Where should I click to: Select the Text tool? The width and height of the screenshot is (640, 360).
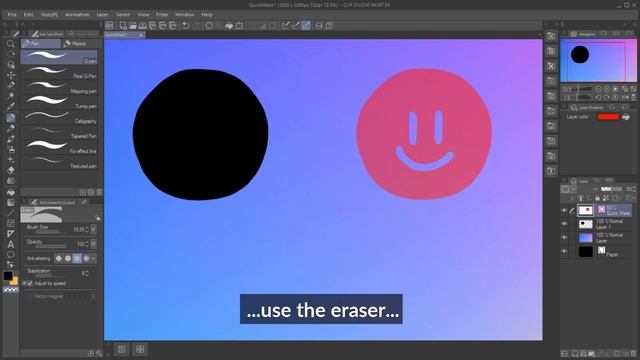tap(11, 244)
